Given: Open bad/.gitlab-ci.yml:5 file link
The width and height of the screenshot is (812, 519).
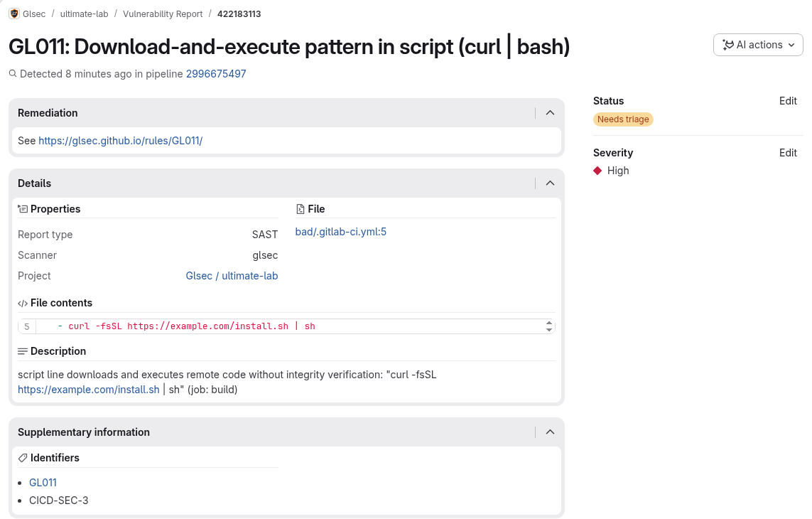Looking at the screenshot, I should (341, 232).
